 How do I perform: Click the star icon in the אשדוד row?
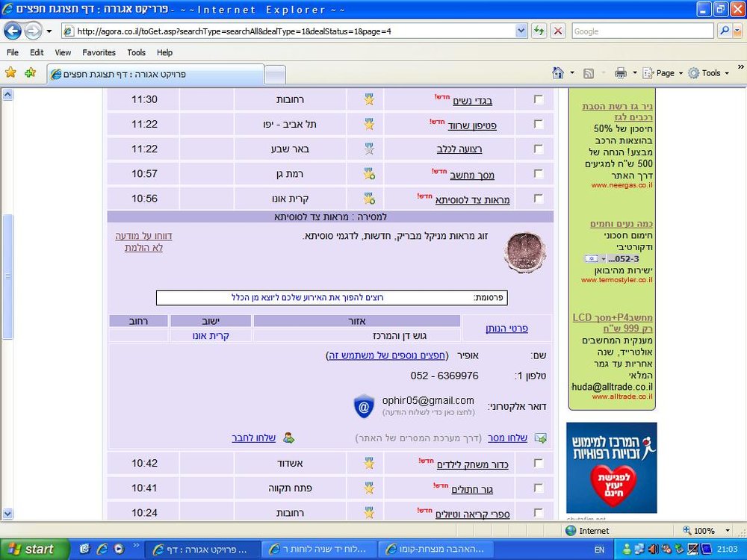pyautogui.click(x=369, y=463)
